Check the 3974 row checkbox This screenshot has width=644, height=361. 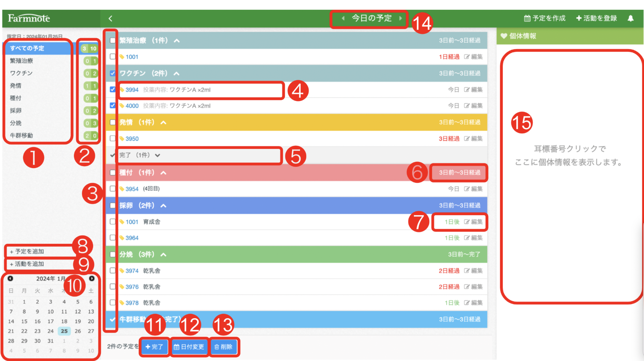tap(113, 271)
